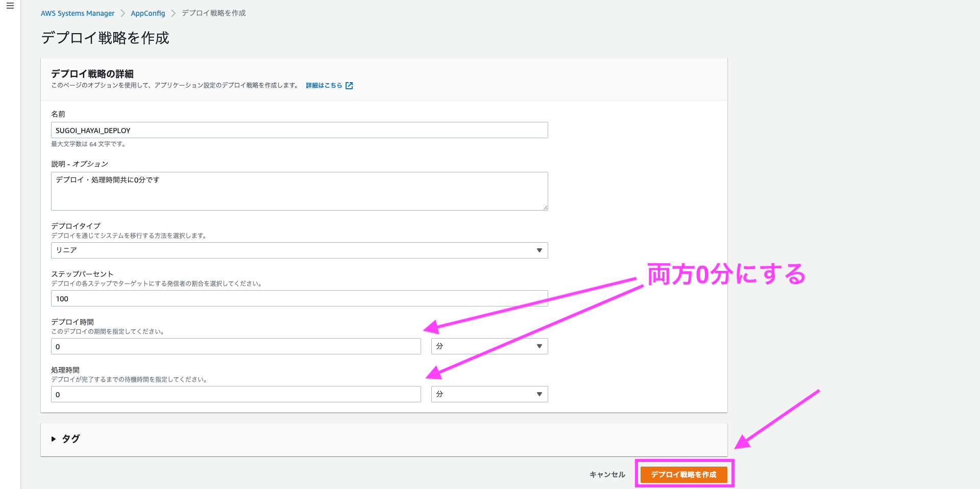This screenshot has width=980, height=489.
Task: Click the chevron after AWS Systems Manager breadcrumb
Action: click(x=122, y=13)
